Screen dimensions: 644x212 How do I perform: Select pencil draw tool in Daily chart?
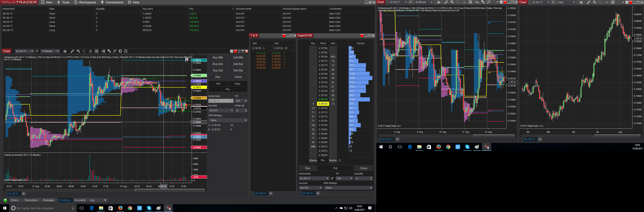point(589,2)
